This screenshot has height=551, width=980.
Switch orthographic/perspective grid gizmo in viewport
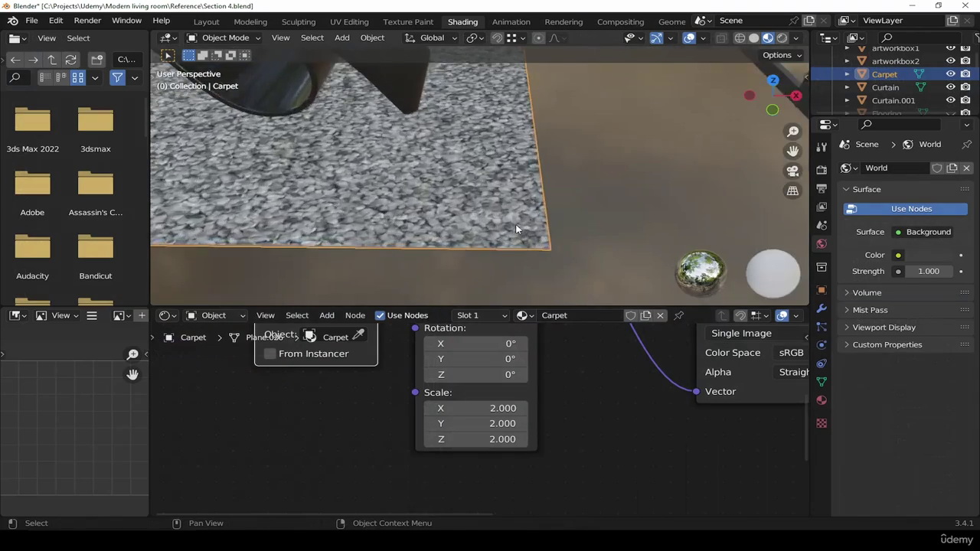pyautogui.click(x=792, y=191)
